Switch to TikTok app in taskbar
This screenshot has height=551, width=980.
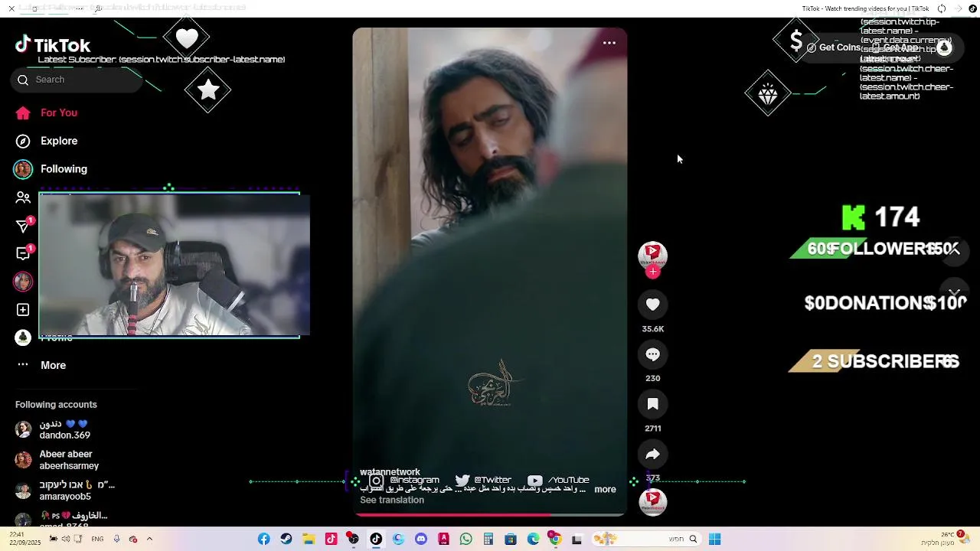pos(376,540)
